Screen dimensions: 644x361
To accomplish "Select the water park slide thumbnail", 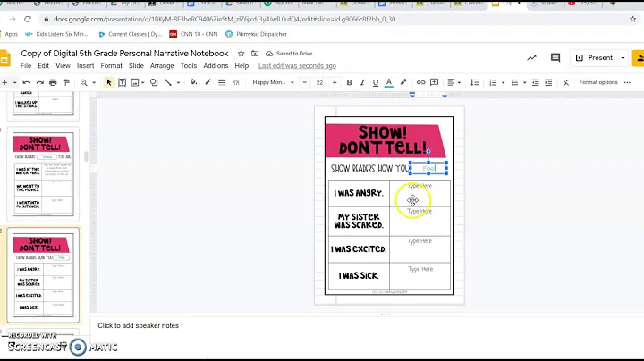I will [x=43, y=174].
